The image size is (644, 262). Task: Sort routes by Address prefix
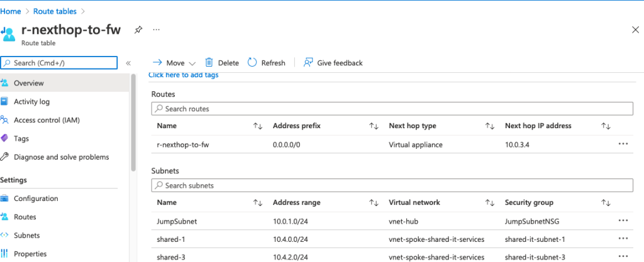click(374, 126)
